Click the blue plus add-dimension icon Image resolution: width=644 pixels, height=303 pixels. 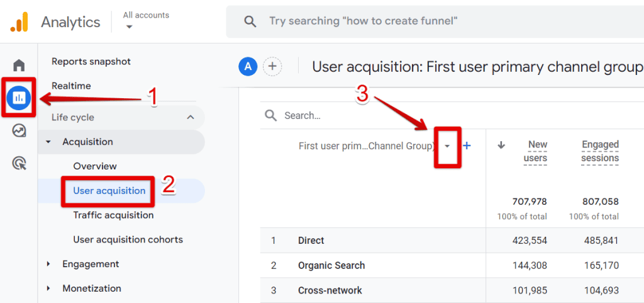pyautogui.click(x=467, y=146)
